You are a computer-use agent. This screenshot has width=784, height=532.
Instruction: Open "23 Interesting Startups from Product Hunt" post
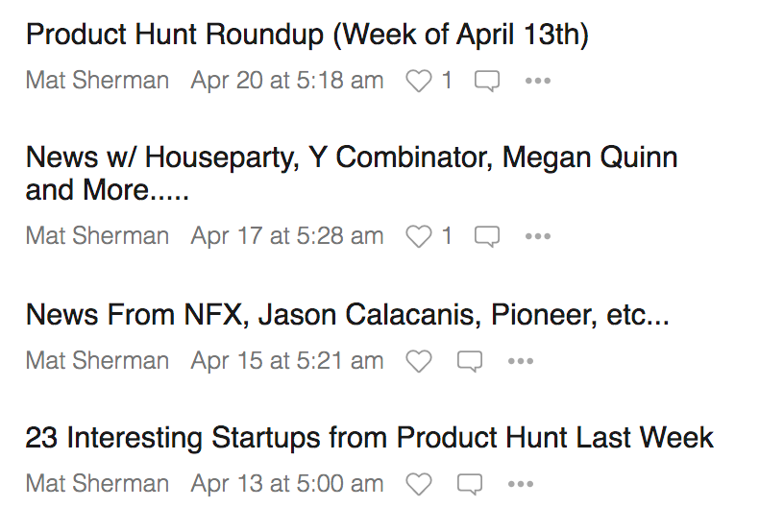click(x=369, y=438)
